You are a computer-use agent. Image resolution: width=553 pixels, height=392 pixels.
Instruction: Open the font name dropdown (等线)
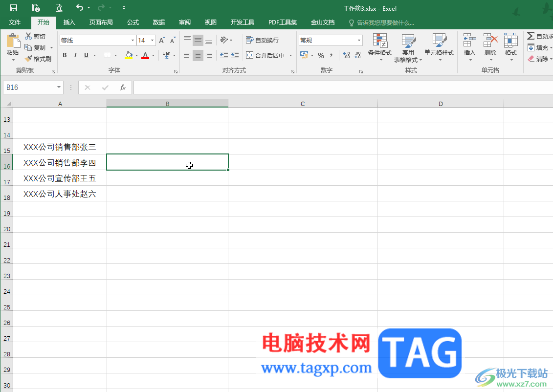(133, 41)
